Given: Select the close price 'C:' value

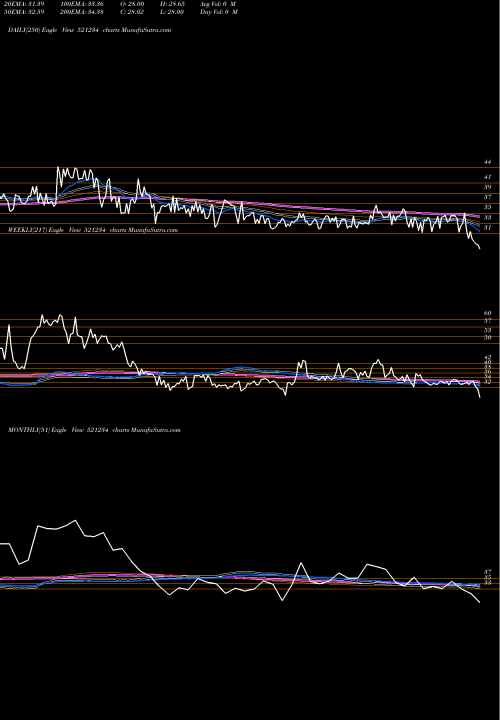Looking at the screenshot, I should point(132,12).
